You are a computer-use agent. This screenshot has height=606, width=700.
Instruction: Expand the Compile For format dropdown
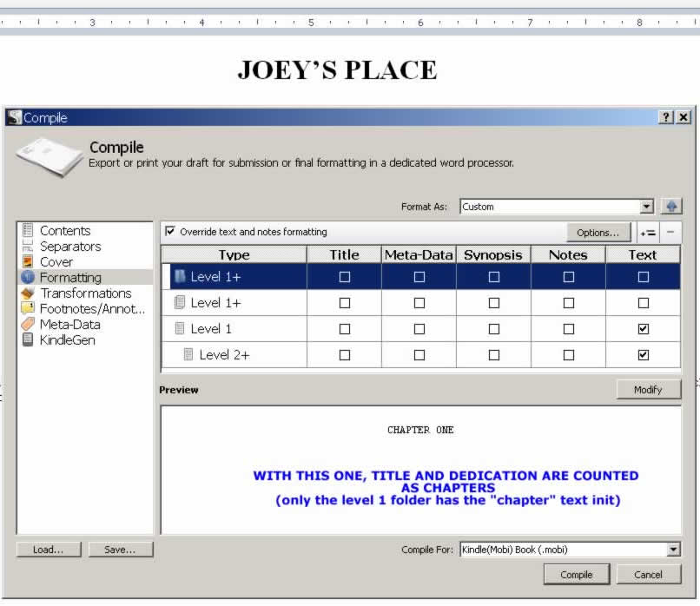point(673,550)
